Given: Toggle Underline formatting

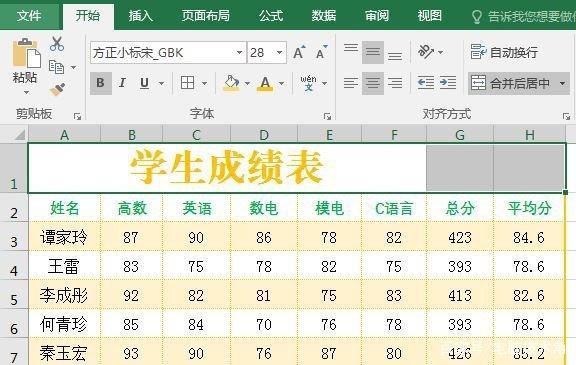Looking at the screenshot, I should click(x=144, y=83).
